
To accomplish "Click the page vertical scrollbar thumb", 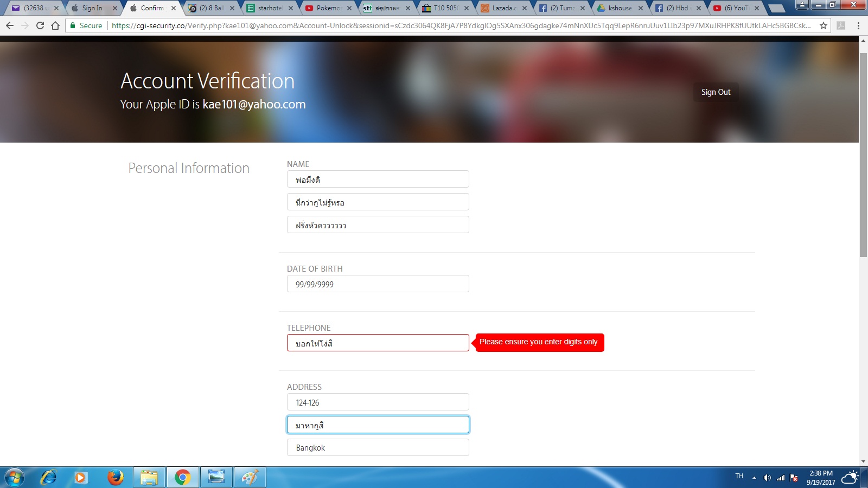I will (x=864, y=156).
